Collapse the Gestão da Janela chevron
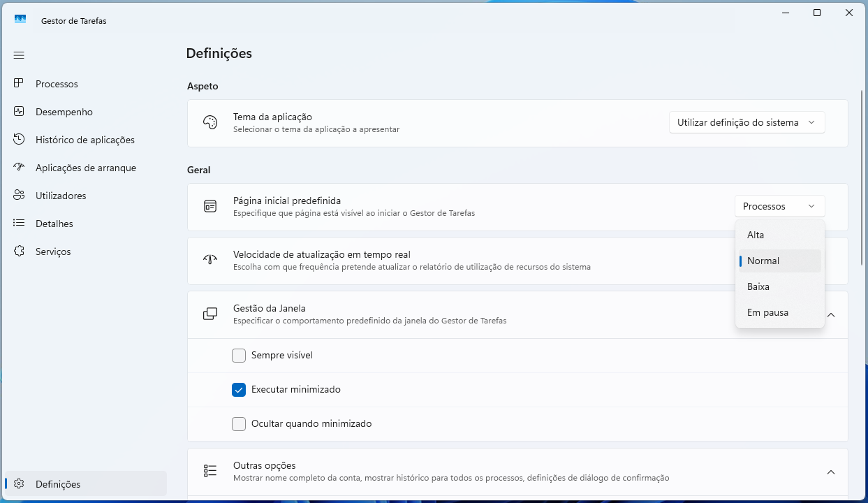Image resolution: width=868 pixels, height=503 pixels. 831,315
